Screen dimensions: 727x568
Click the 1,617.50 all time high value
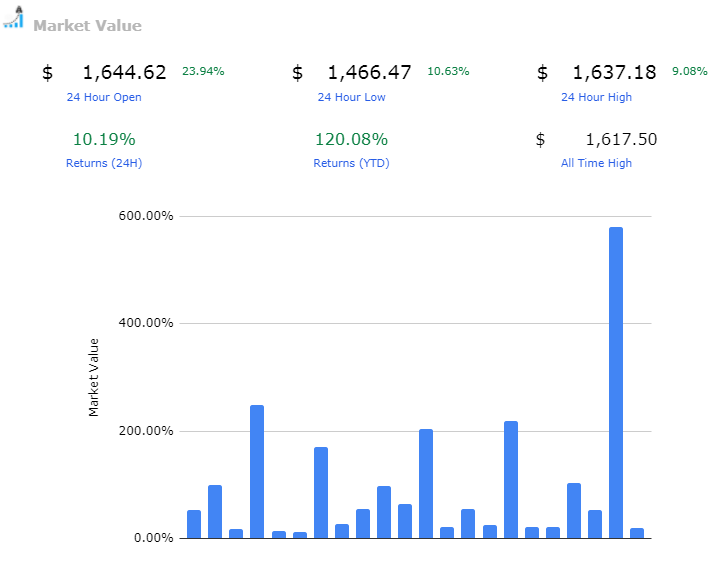(621, 139)
